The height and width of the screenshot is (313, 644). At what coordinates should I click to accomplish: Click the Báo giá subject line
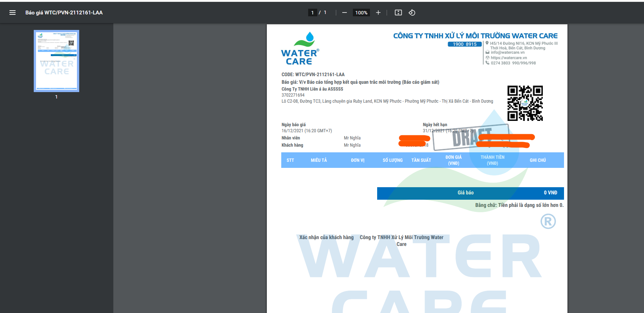[360, 82]
